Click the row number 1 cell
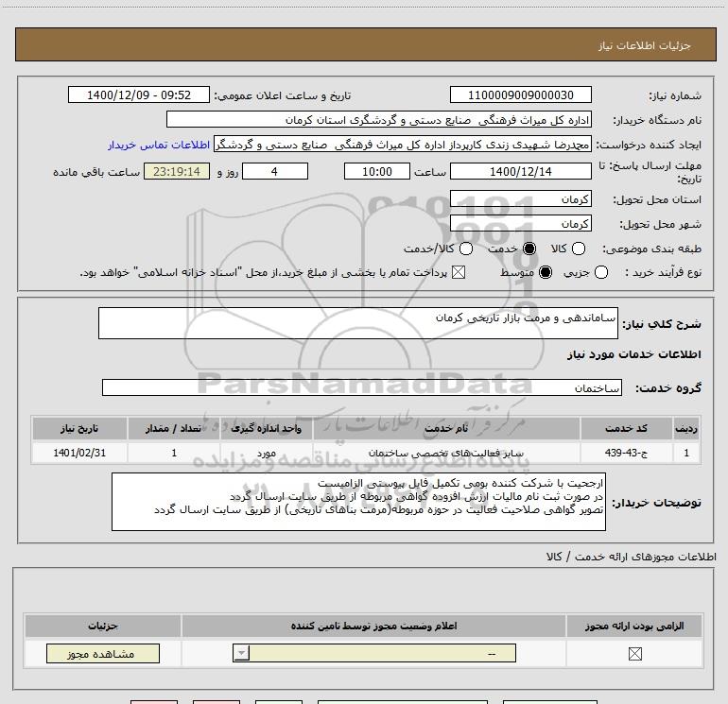The height and width of the screenshot is (704, 728). [x=686, y=453]
